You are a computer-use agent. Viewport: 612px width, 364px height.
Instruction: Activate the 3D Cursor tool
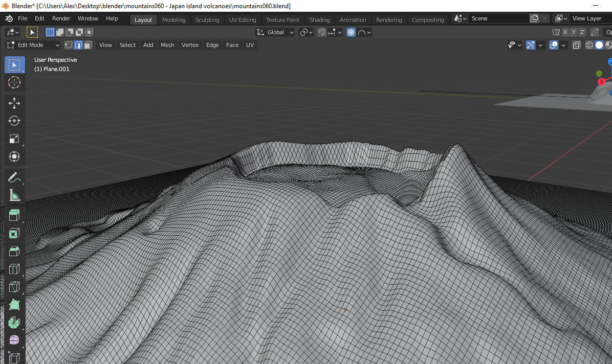(x=14, y=82)
